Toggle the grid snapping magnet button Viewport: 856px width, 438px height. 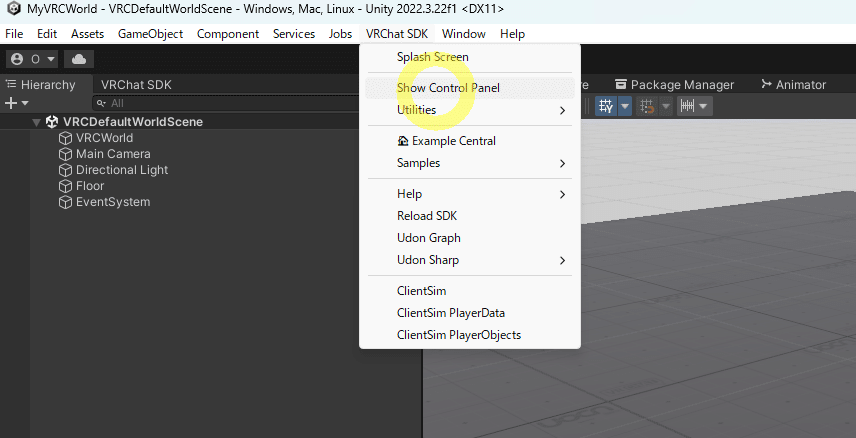pos(647,106)
